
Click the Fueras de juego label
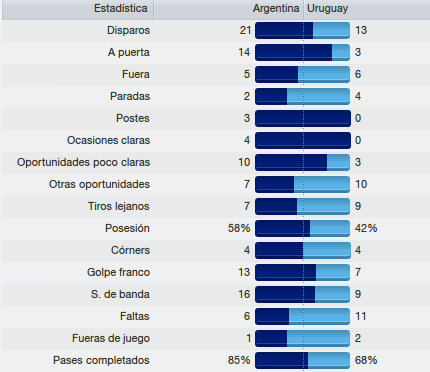click(111, 338)
